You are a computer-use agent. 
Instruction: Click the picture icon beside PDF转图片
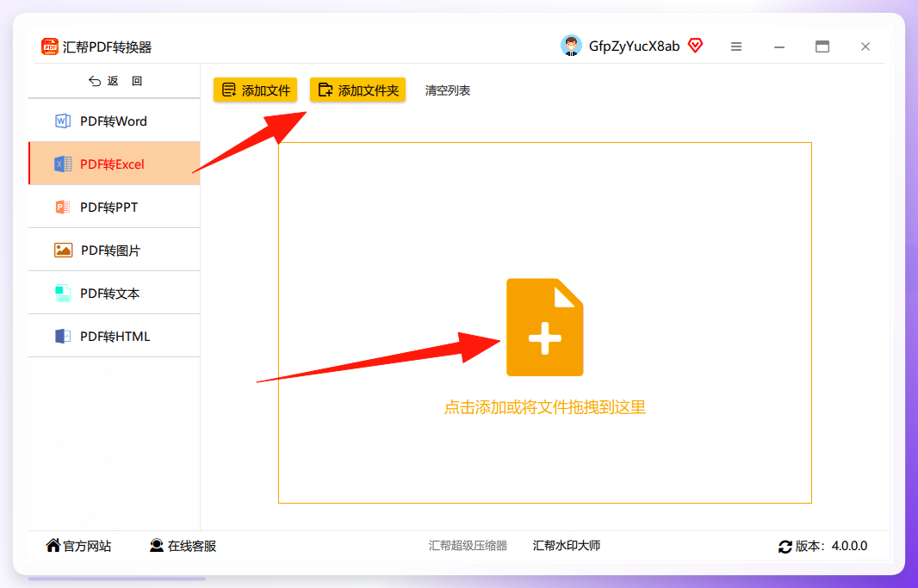[63, 251]
